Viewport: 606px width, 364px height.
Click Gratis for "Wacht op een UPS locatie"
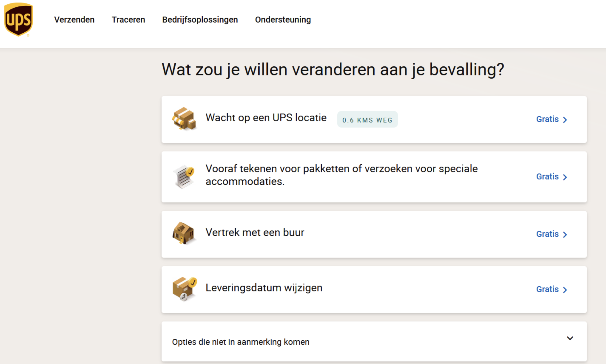point(547,120)
